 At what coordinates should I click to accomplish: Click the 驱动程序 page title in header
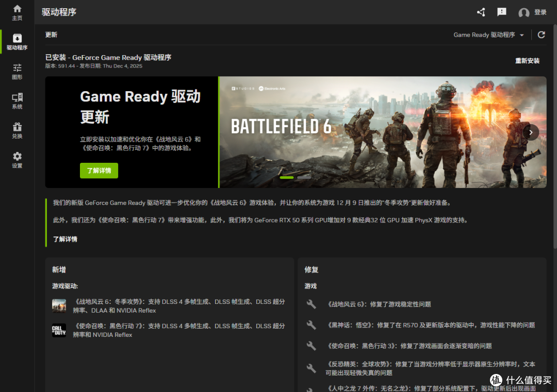tap(59, 12)
